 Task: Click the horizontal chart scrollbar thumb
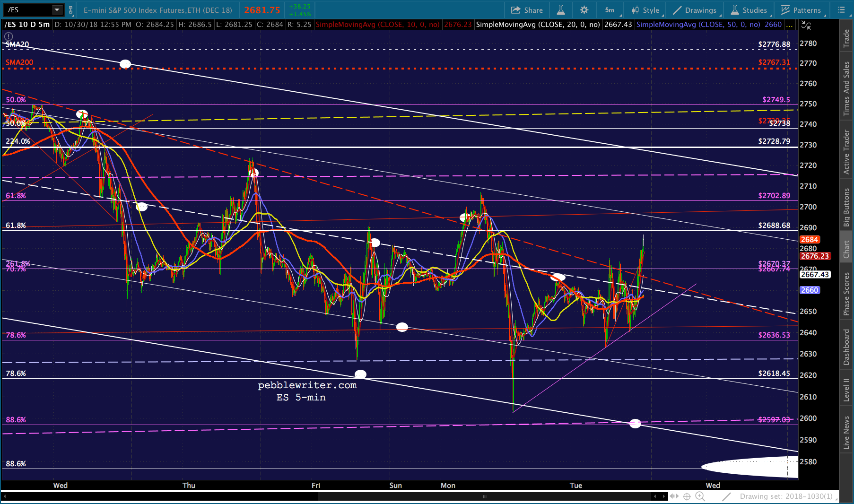click(x=484, y=496)
